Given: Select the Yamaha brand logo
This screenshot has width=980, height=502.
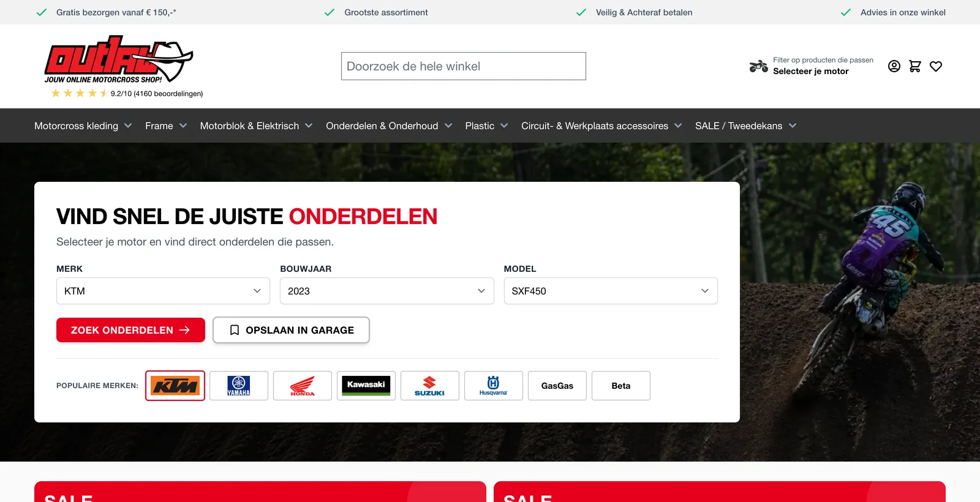Looking at the screenshot, I should (239, 386).
